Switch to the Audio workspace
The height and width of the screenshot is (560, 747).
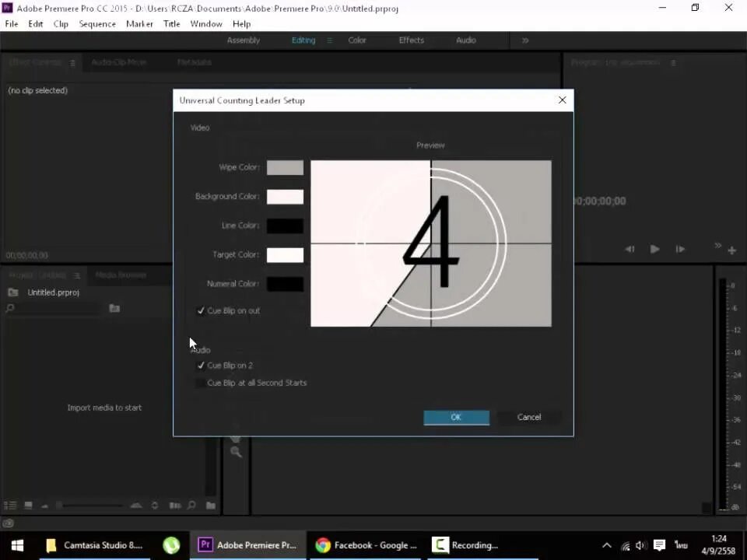466,40
